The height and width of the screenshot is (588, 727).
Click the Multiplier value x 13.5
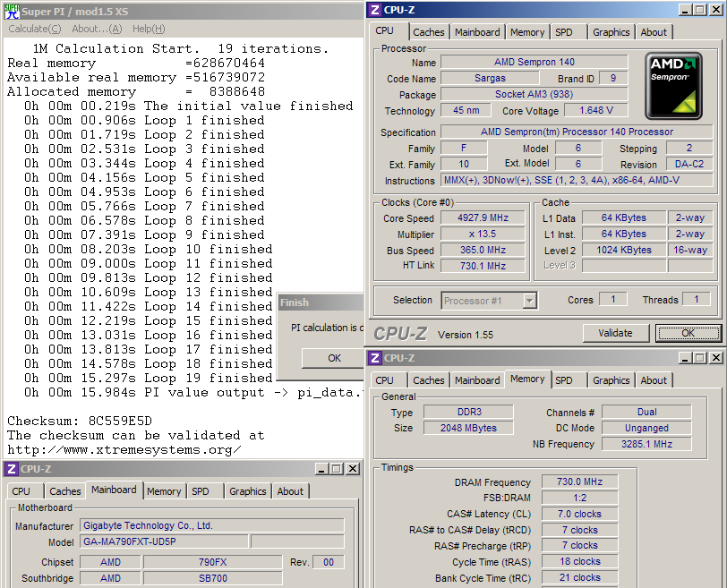tap(483, 234)
